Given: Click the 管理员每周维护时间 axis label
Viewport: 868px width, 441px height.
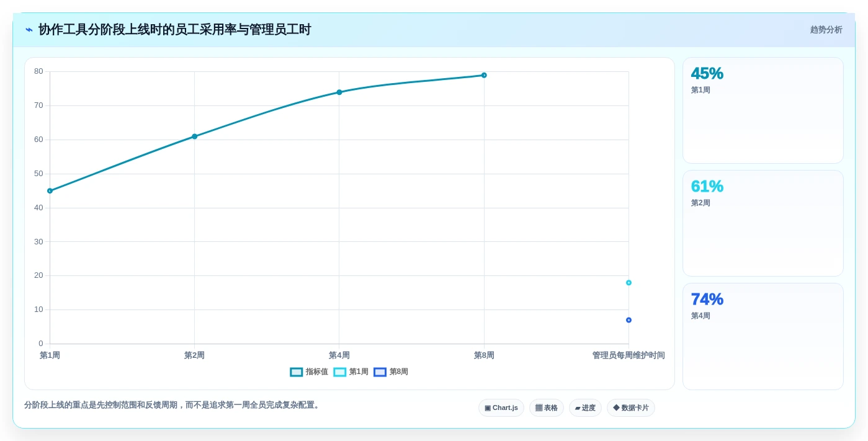Looking at the screenshot, I should click(629, 355).
